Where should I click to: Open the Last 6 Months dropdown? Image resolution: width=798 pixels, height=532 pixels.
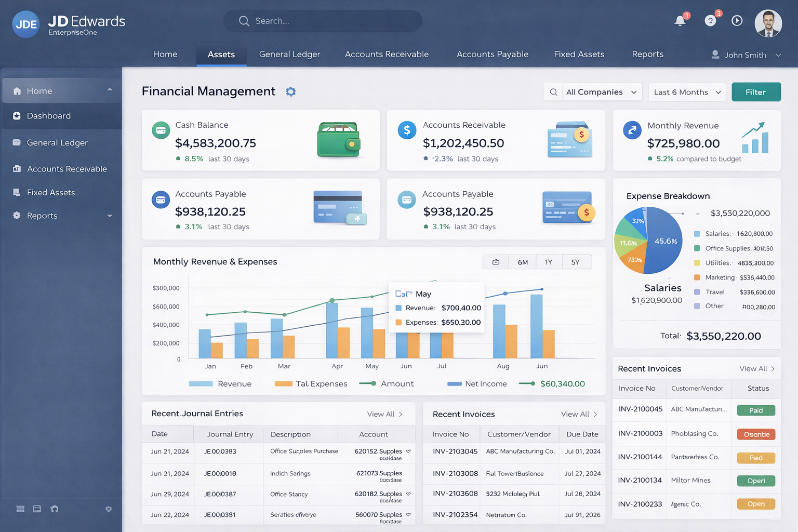tap(687, 92)
